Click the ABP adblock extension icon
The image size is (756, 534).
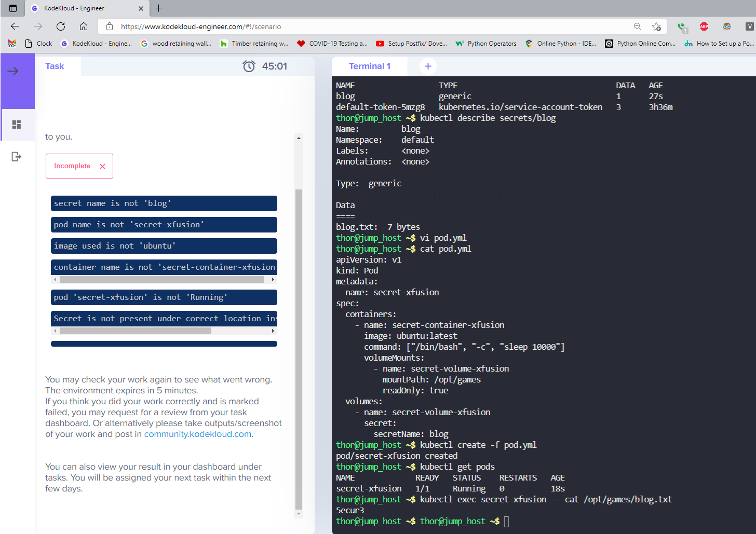click(704, 26)
